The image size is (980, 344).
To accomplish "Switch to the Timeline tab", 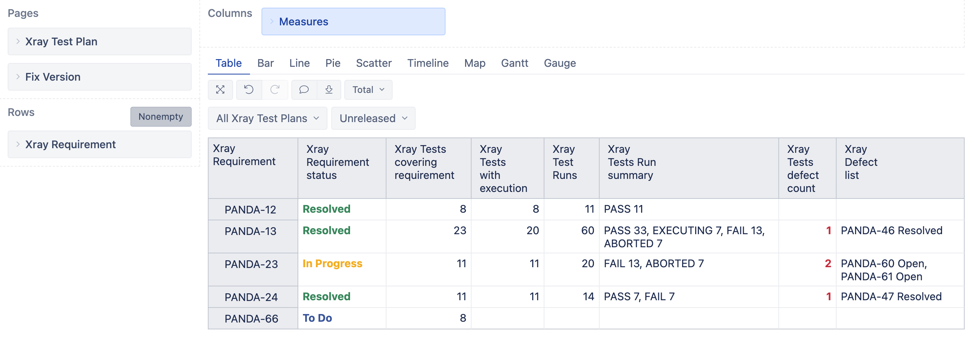I will point(428,63).
